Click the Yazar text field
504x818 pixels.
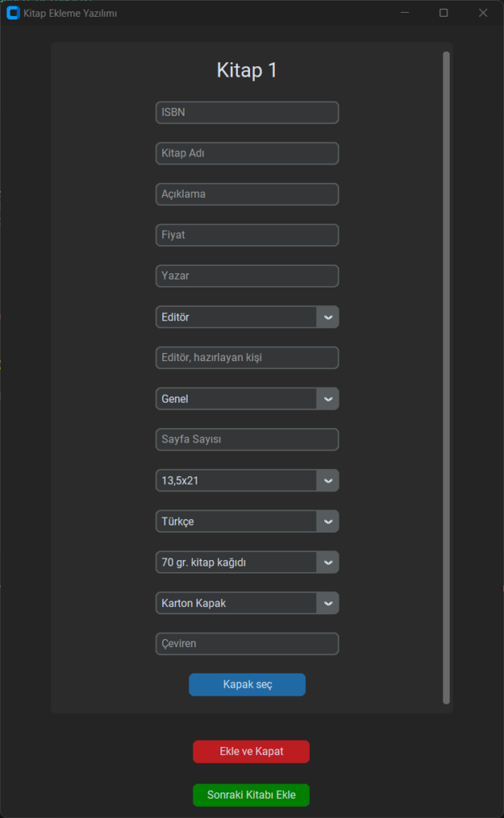[x=247, y=276]
